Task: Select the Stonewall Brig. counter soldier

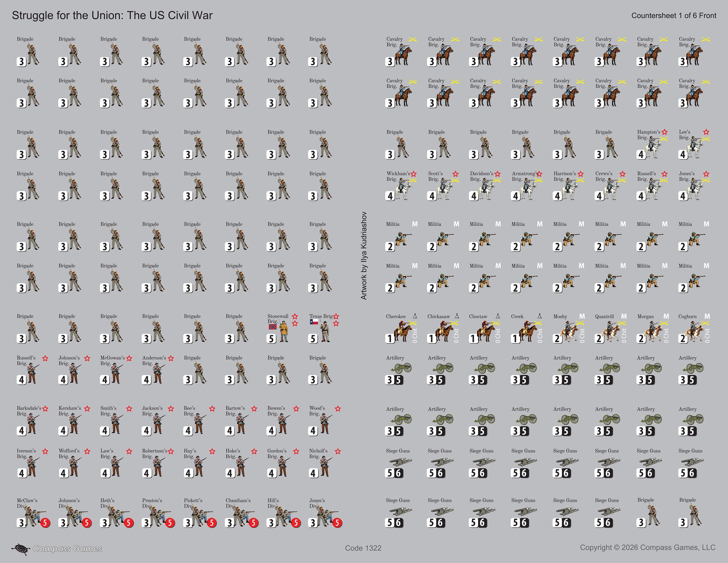Action: 283,328
